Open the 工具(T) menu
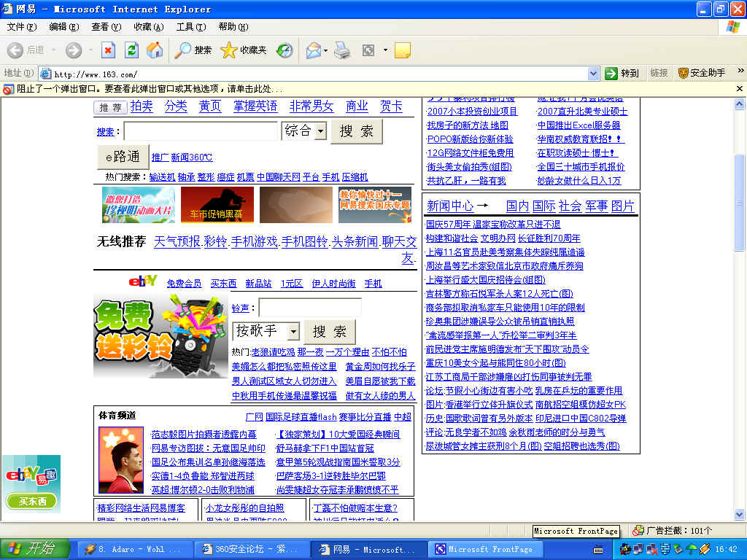Viewport: 747px width, 560px height. click(191, 27)
